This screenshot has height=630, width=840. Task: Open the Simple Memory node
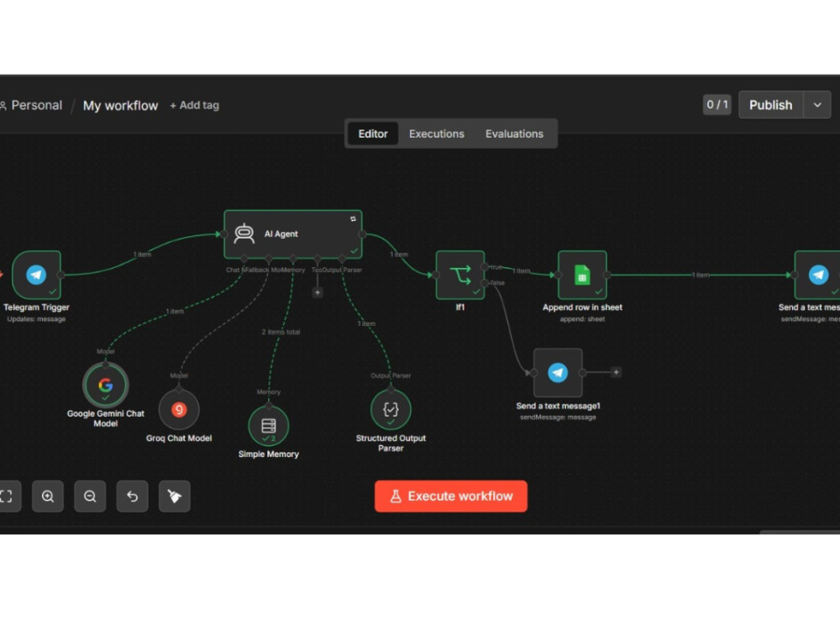269,426
